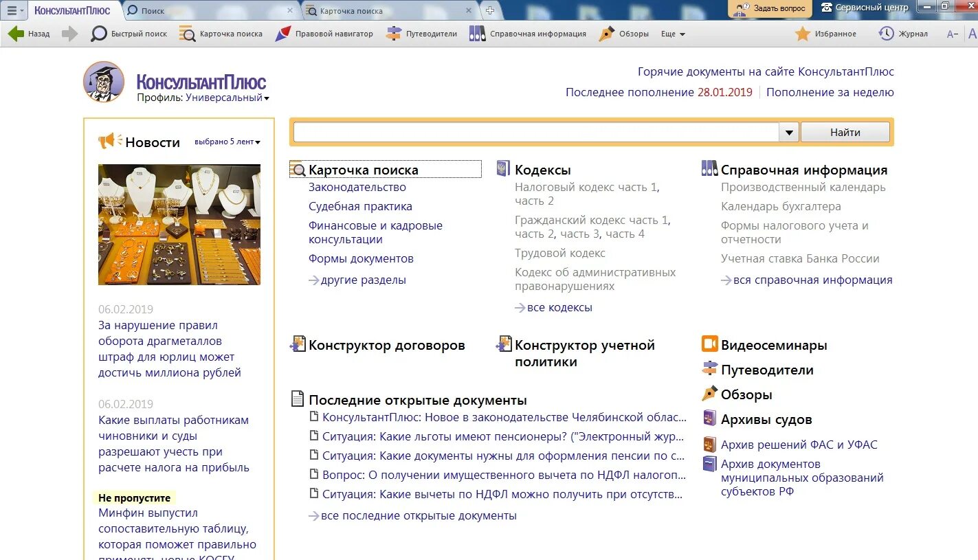
Task: Click the Задать вопрос icon
Action: (741, 8)
